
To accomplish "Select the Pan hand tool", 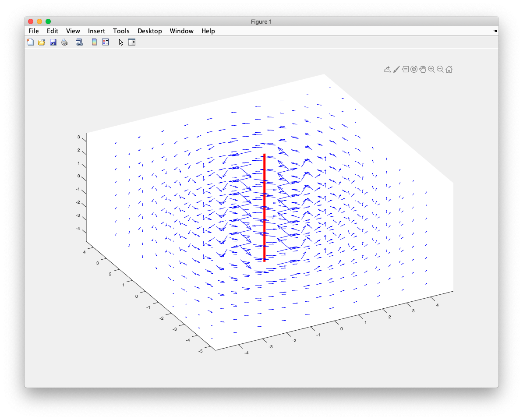I will [x=423, y=69].
